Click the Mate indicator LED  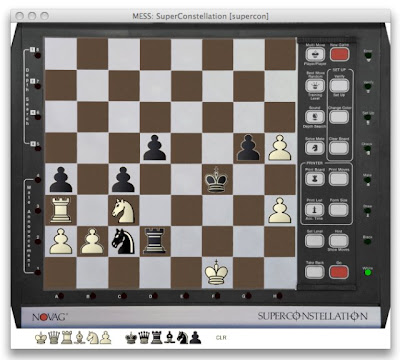(368, 180)
